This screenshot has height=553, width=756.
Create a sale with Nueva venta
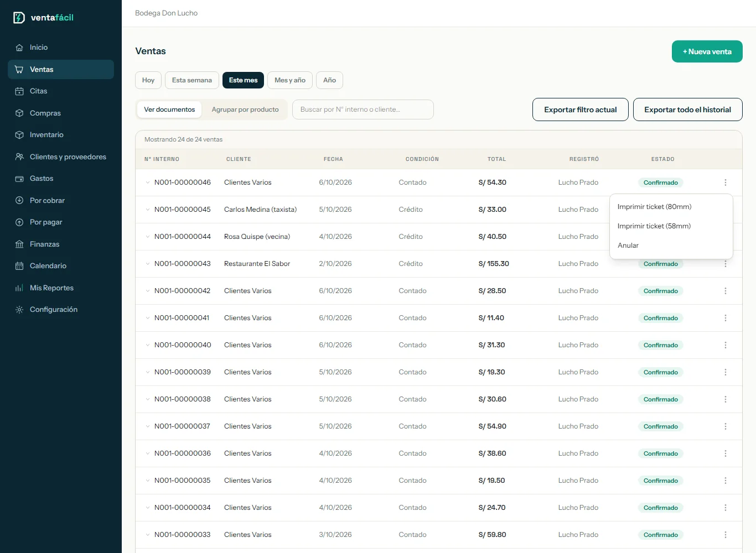coord(707,51)
